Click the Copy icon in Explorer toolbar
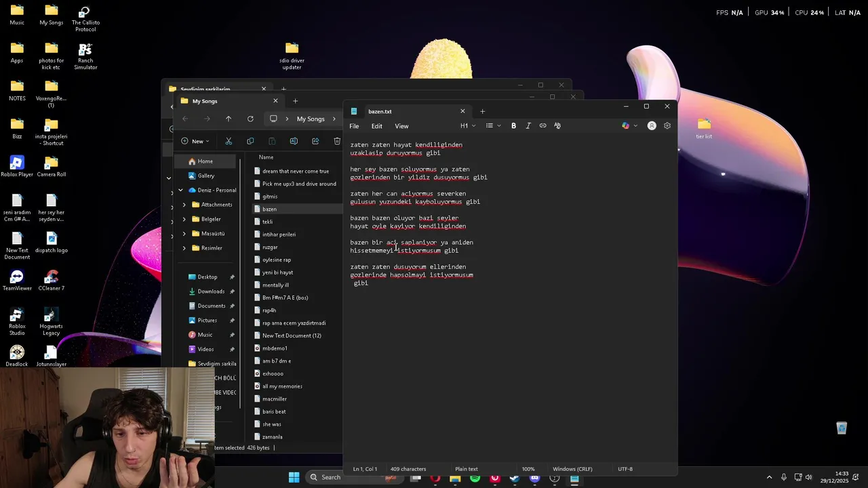The height and width of the screenshot is (488, 868). click(250, 141)
